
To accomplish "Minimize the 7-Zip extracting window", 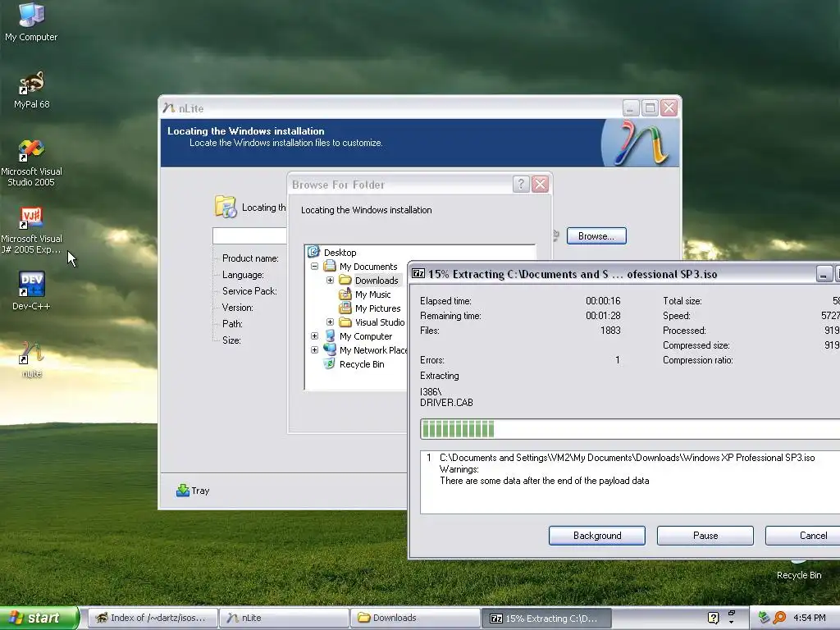I will (x=824, y=274).
